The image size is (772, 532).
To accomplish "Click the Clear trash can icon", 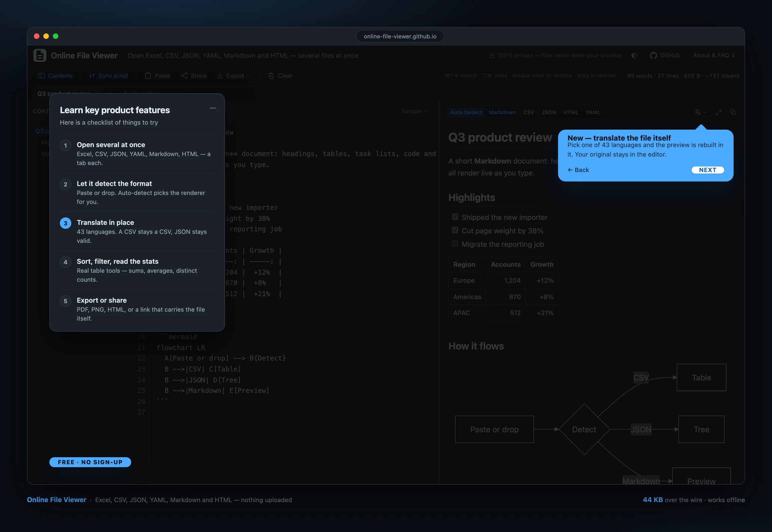I will (x=271, y=76).
